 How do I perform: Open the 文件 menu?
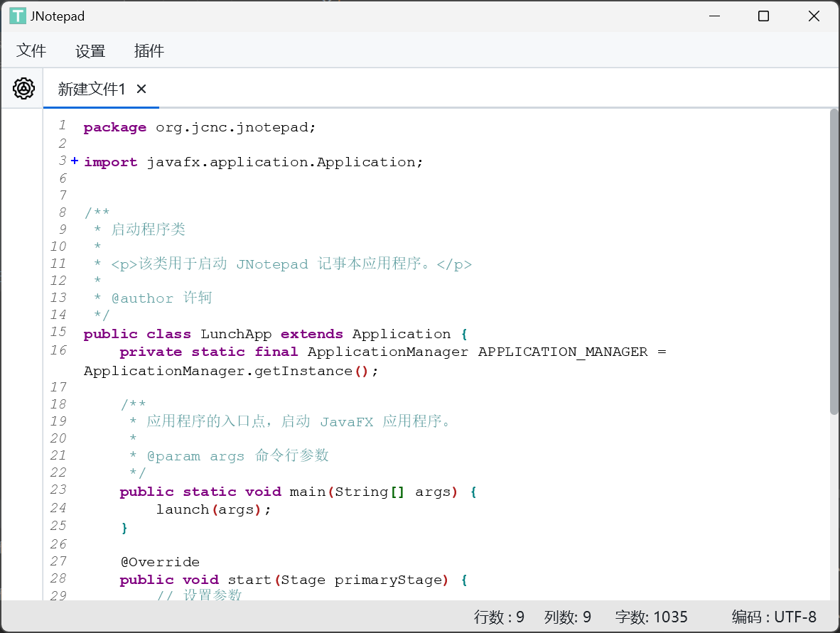click(31, 50)
